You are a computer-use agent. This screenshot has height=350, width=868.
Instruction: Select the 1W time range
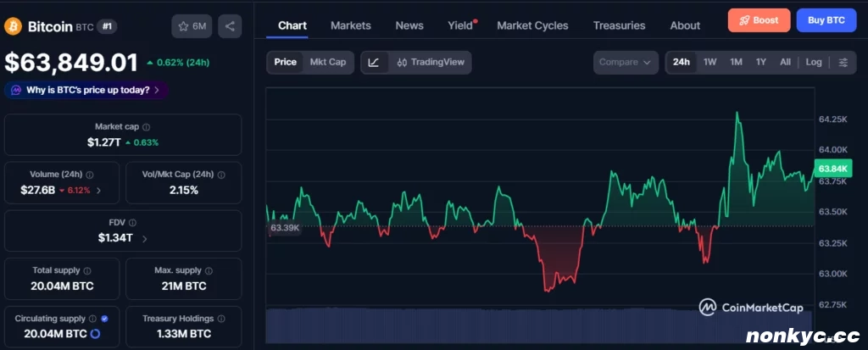[x=709, y=62]
